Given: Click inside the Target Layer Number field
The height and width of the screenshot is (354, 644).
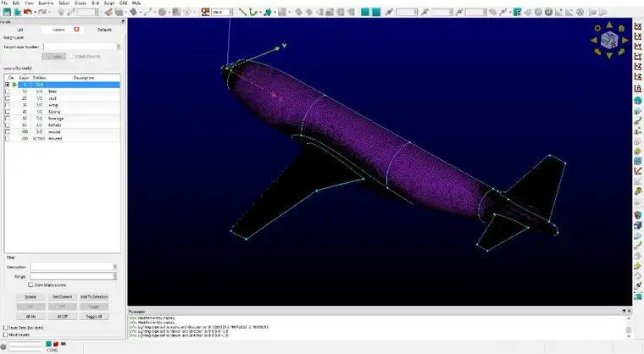Looking at the screenshot, I should pyautogui.click(x=80, y=47).
